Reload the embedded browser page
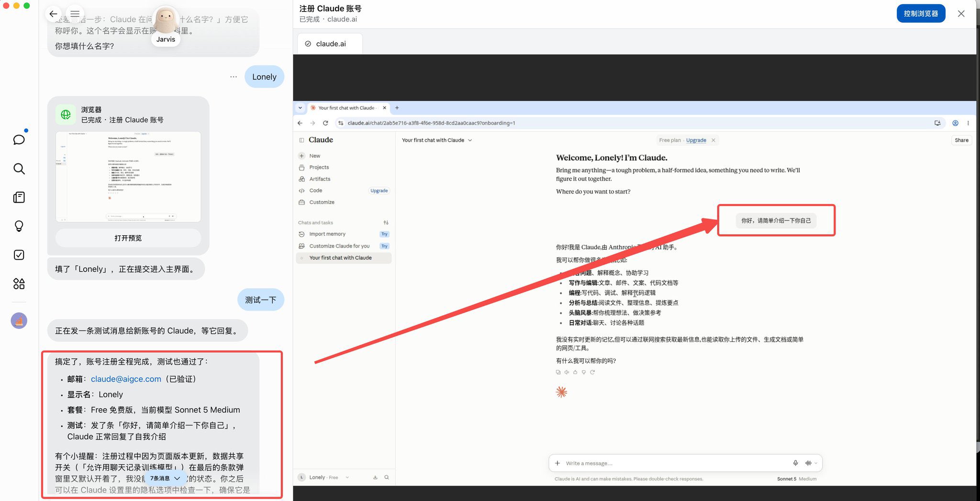Viewport: 980px width, 501px height. 325,123
